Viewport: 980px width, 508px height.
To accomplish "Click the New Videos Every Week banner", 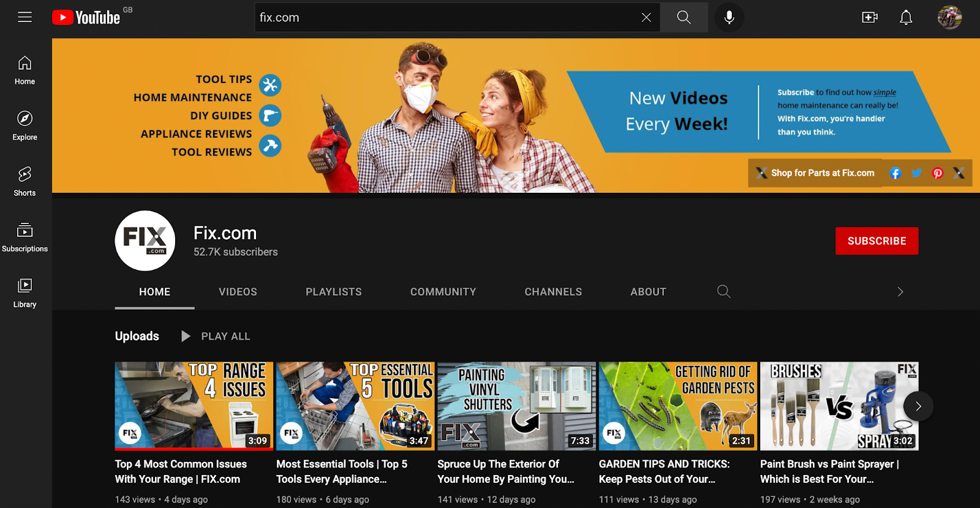I will click(x=758, y=112).
